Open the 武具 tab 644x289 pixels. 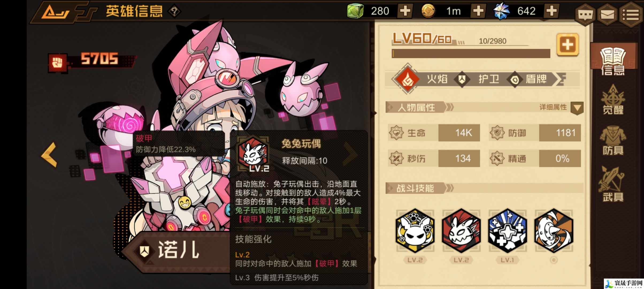613,184
